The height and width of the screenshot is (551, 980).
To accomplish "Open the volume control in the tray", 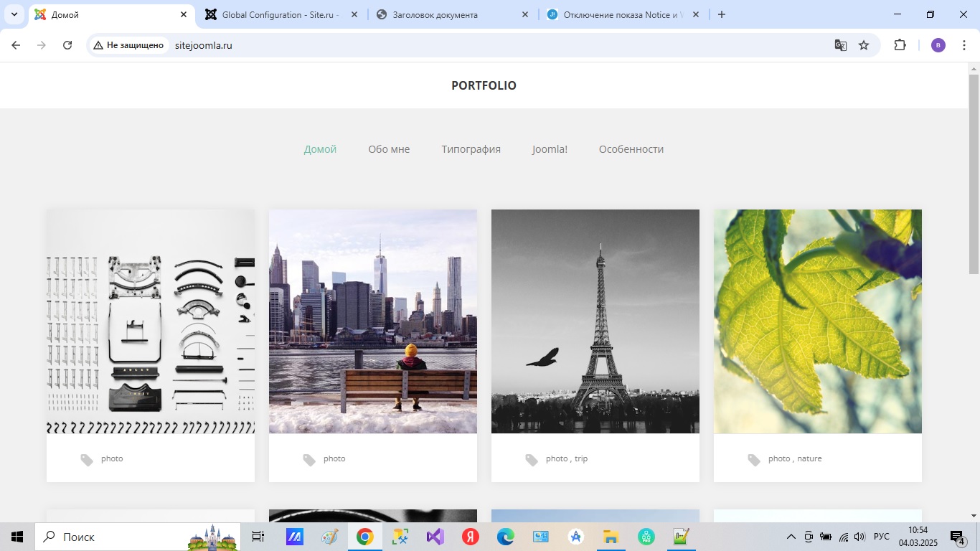I will pyautogui.click(x=859, y=537).
